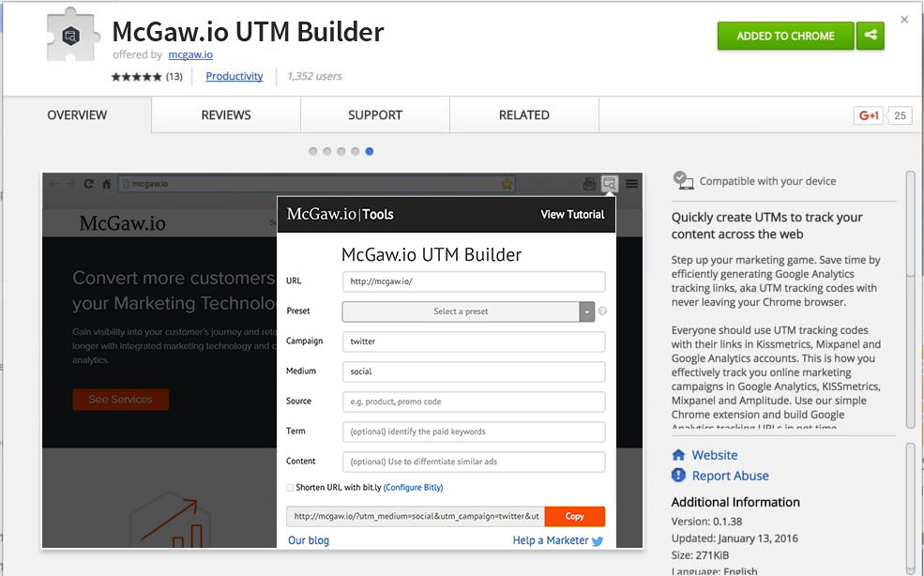The image size is (924, 576).
Task: Click the Content input field
Action: pyautogui.click(x=474, y=462)
